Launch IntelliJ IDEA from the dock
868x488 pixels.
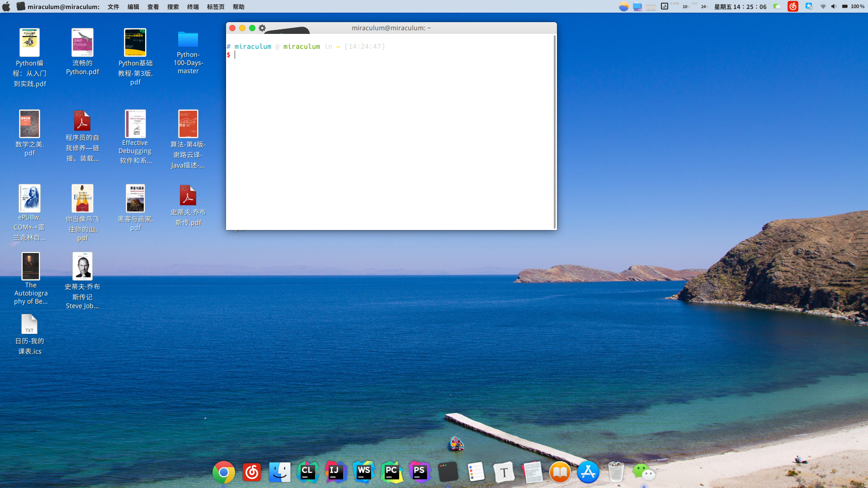coord(335,473)
